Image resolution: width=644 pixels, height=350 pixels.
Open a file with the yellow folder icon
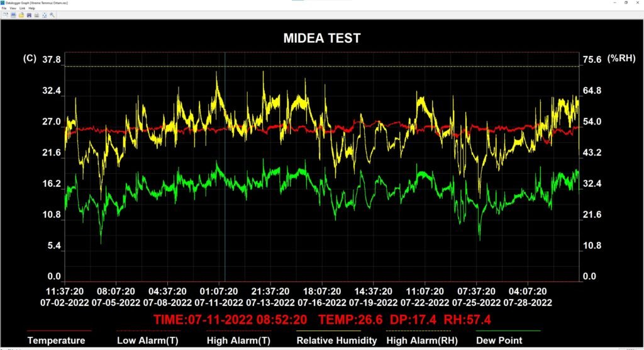tap(21, 15)
